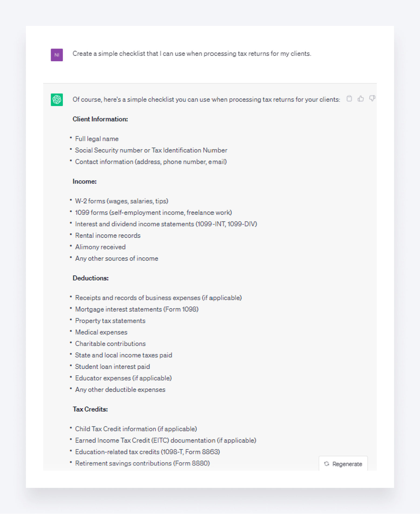This screenshot has width=420, height=517.
Task: Click the green ChatGPT logo avatar
Action: (x=57, y=100)
